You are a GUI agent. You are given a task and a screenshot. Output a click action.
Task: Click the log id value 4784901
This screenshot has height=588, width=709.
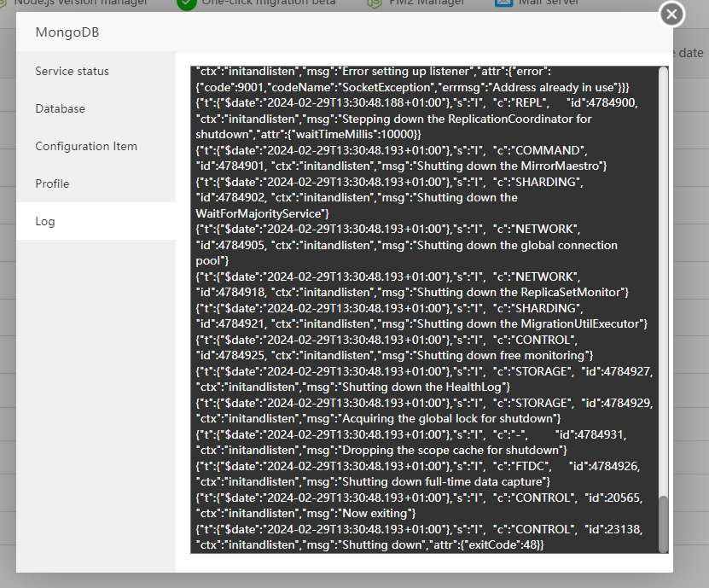click(241, 166)
